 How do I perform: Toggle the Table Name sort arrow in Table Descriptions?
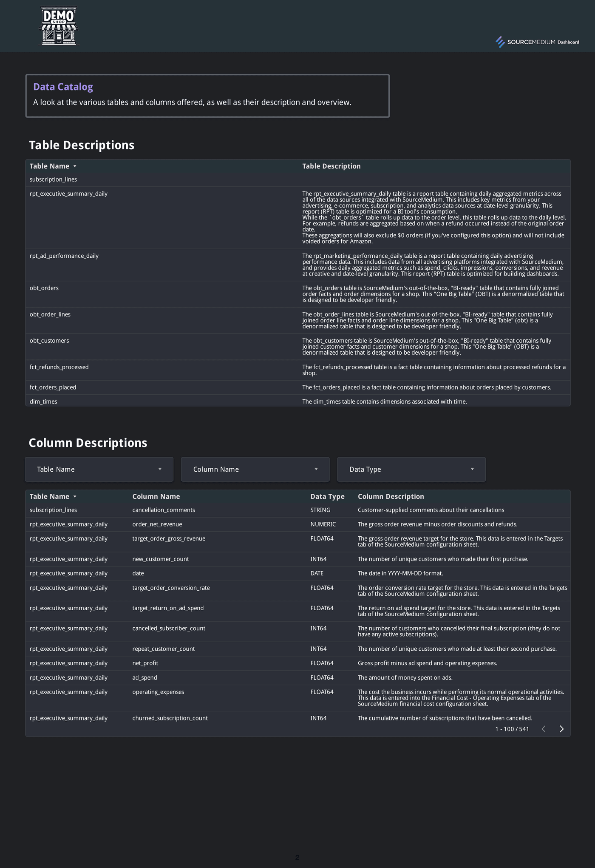pos(75,166)
